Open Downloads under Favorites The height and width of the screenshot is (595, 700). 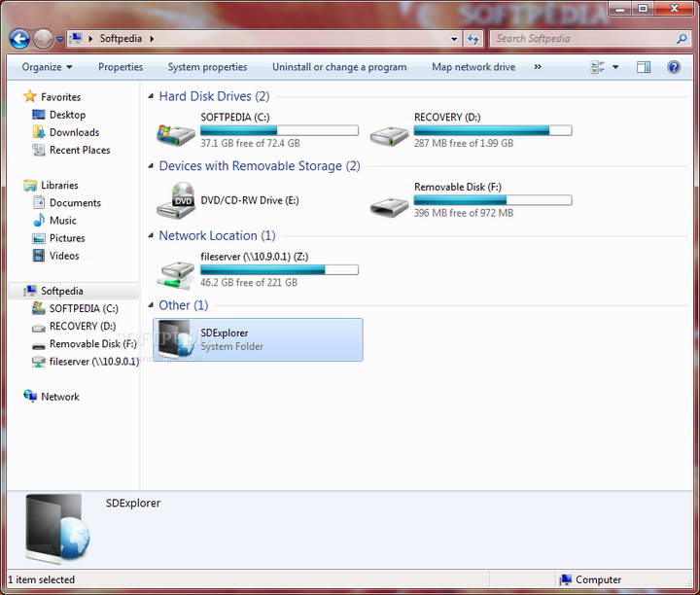point(74,132)
